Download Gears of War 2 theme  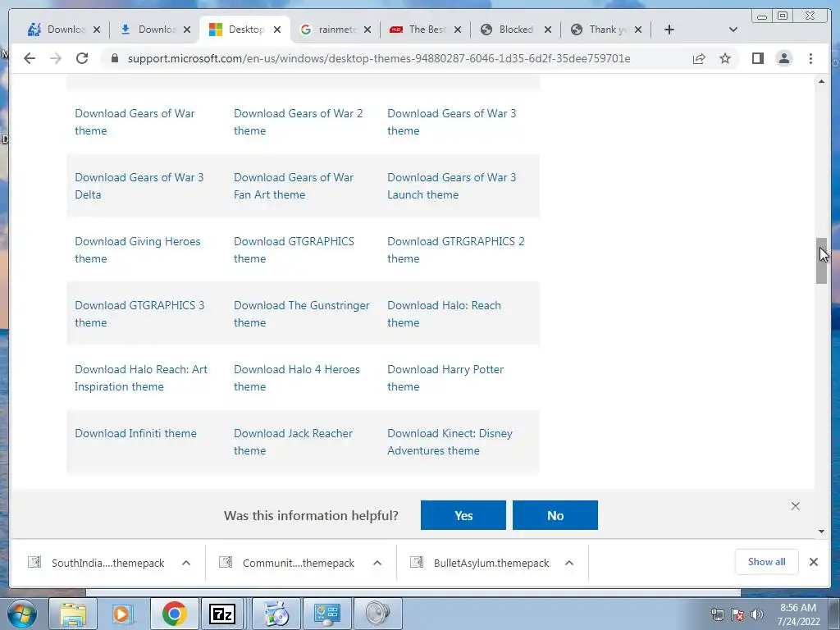298,122
